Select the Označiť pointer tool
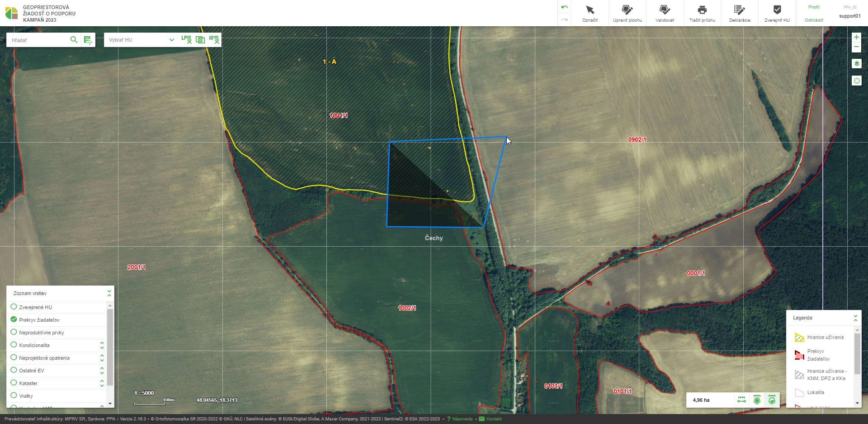Viewport: 868px width, 424px height. click(590, 13)
